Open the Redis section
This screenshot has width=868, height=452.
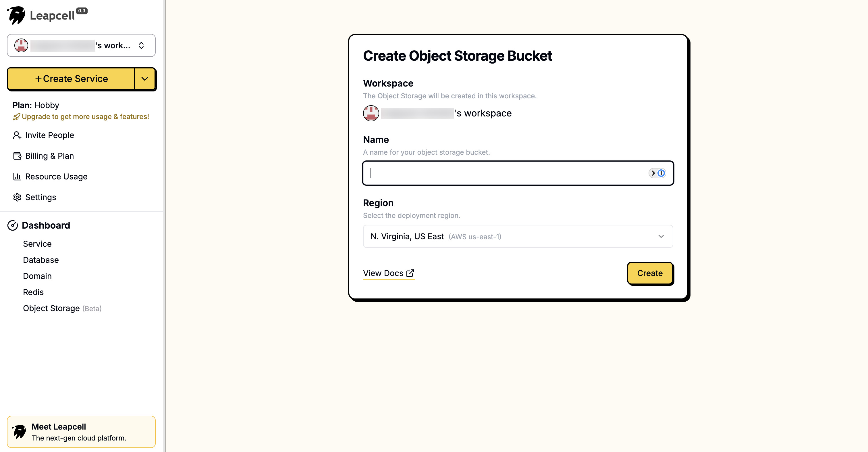[33, 292]
